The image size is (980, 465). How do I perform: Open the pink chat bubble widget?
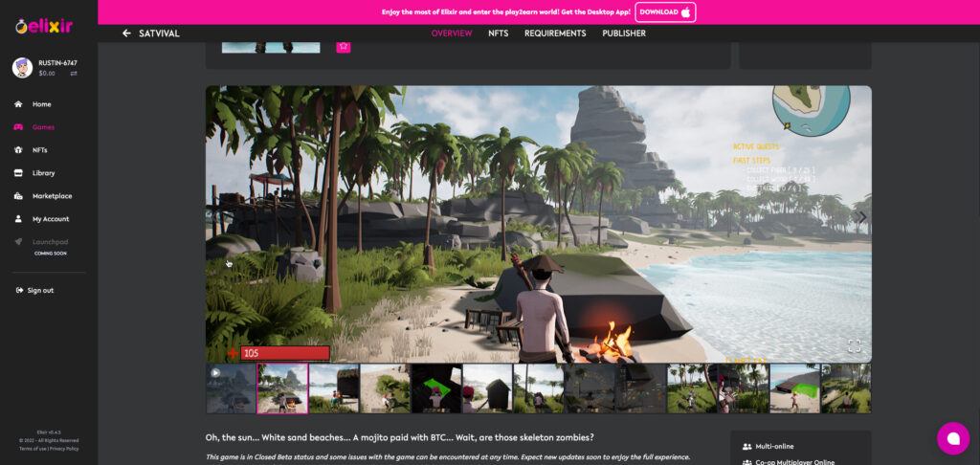pos(953,438)
